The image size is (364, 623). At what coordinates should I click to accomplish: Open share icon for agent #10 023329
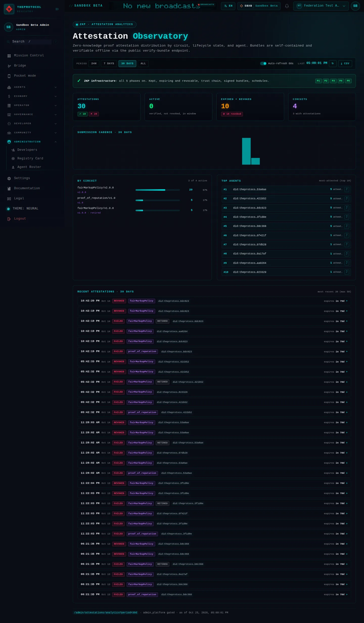pos(347,272)
